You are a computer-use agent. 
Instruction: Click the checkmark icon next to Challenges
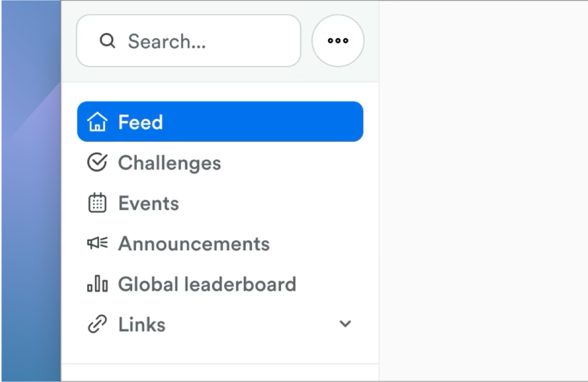tap(97, 162)
